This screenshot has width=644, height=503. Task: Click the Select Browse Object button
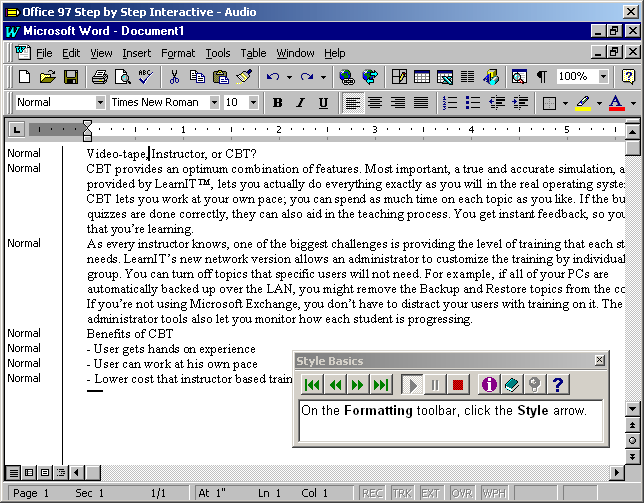click(x=632, y=441)
